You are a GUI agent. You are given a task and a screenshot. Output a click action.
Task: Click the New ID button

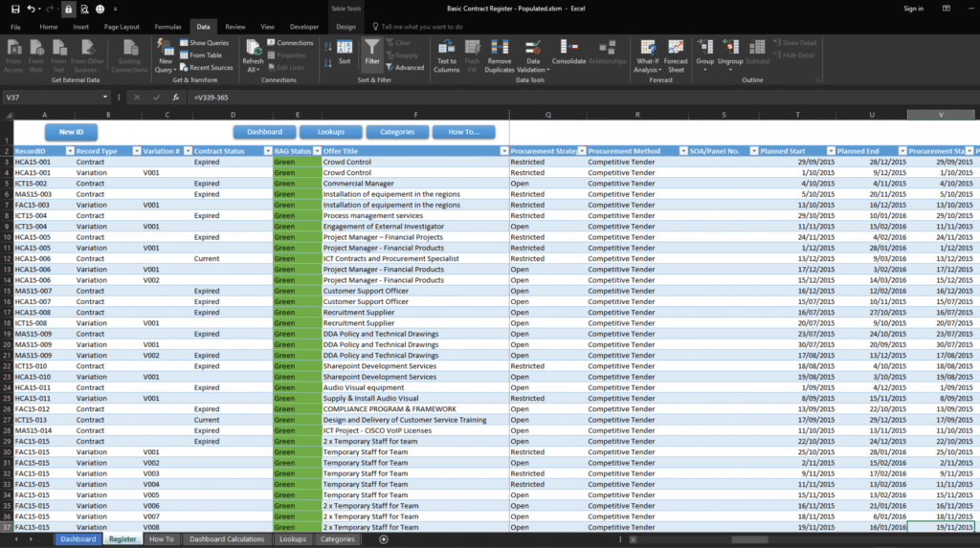(71, 132)
